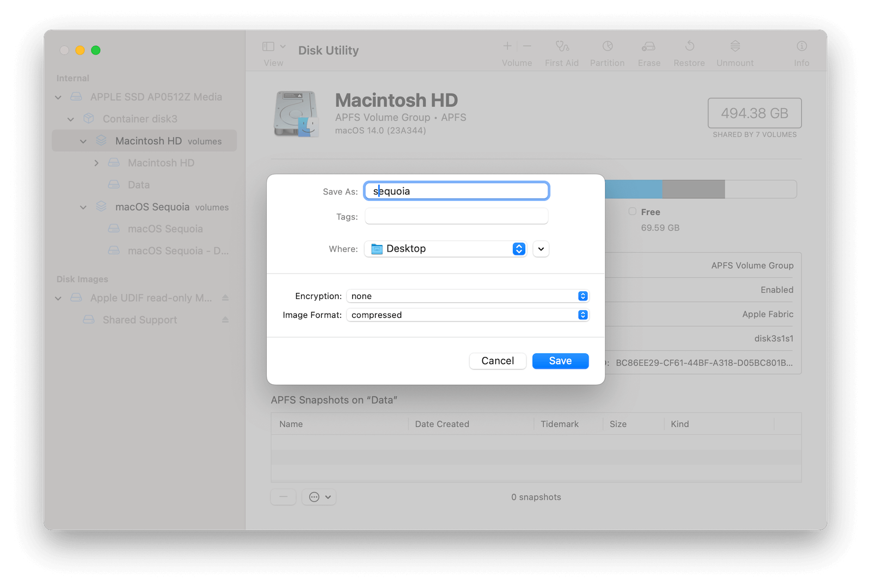
Task: Sort snapshots by Size column
Action: 634,424
